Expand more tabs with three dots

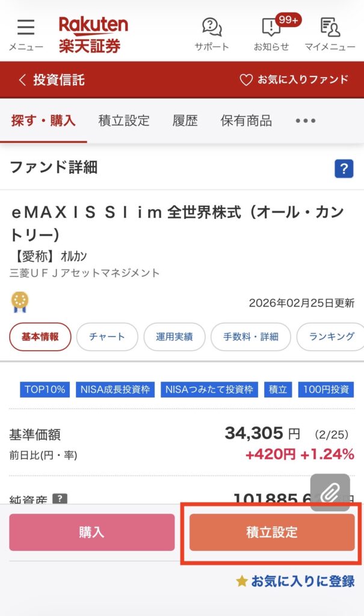pyautogui.click(x=305, y=121)
